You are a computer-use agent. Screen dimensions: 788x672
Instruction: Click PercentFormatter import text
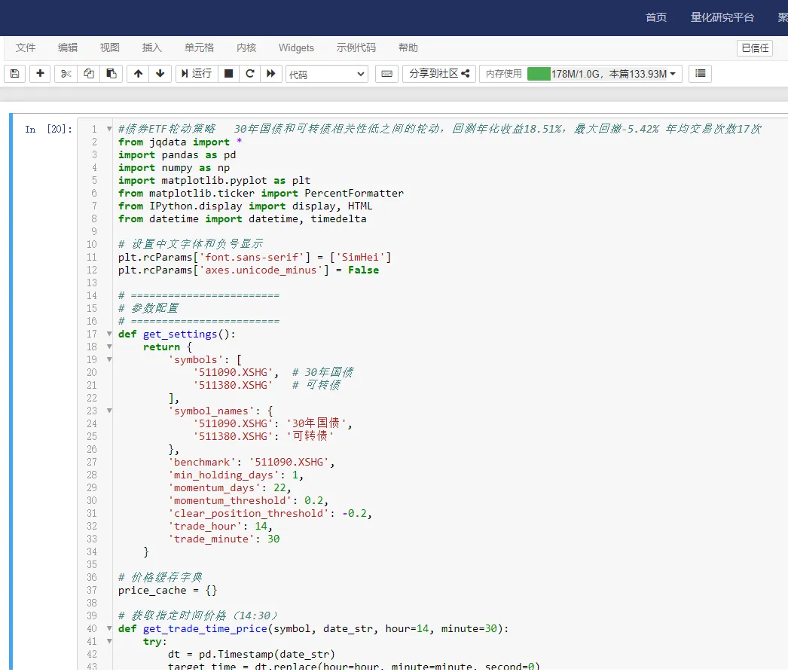pos(354,193)
